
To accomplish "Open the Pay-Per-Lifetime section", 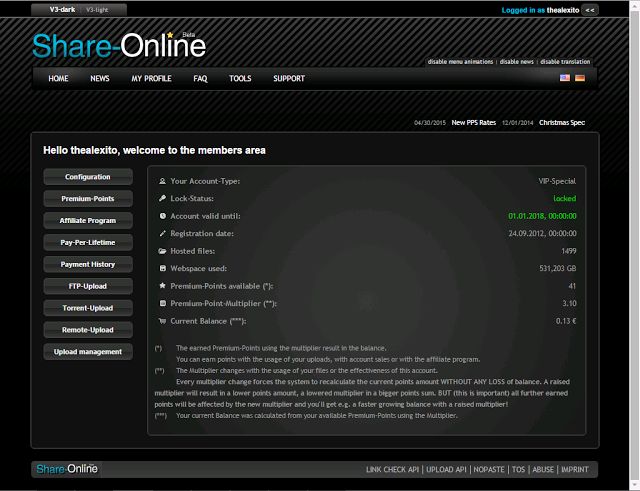I will click(x=88, y=242).
